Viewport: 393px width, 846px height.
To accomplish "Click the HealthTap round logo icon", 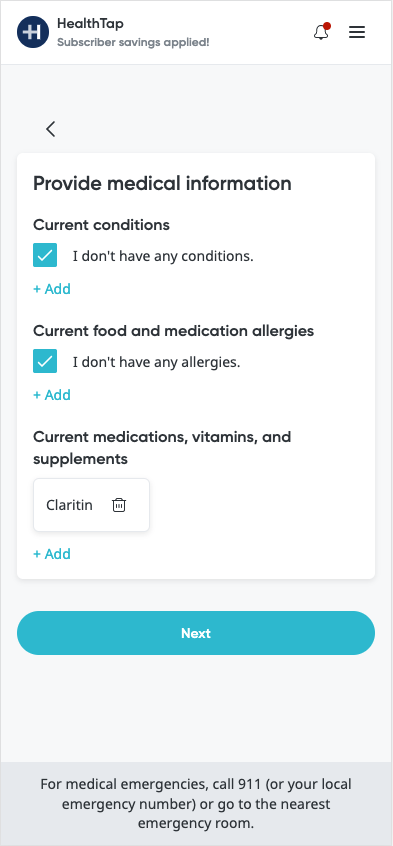I will point(33,32).
